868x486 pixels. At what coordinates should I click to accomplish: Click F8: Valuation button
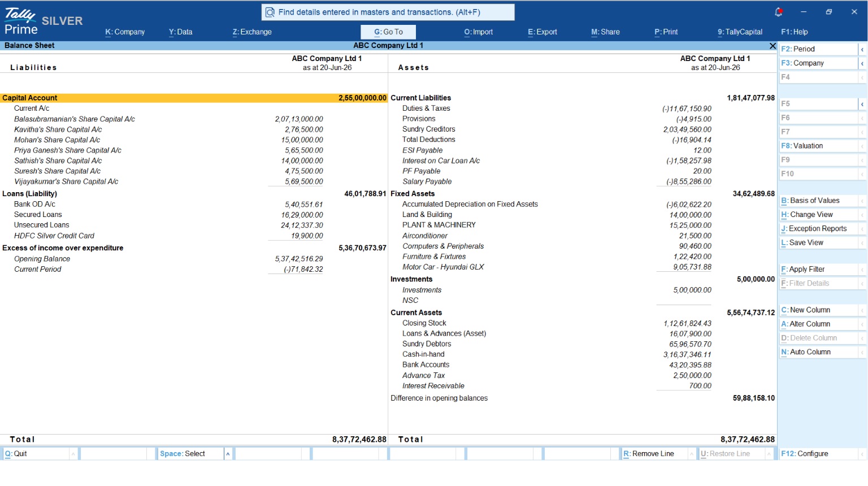[819, 146]
